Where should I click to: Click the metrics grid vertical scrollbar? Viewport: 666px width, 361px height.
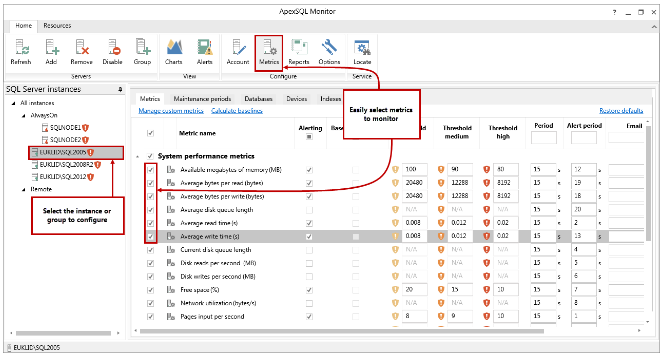648,183
